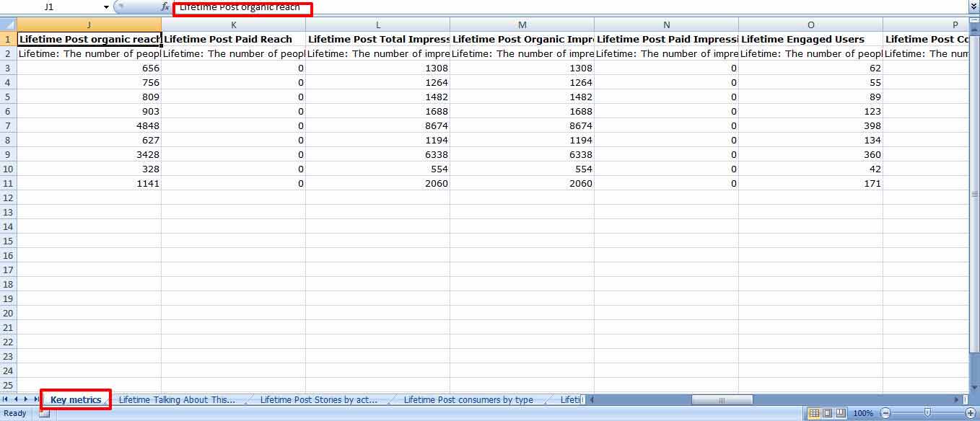Image resolution: width=980 pixels, height=421 pixels.
Task: Click the next sheet navigation arrow
Action: point(25,399)
